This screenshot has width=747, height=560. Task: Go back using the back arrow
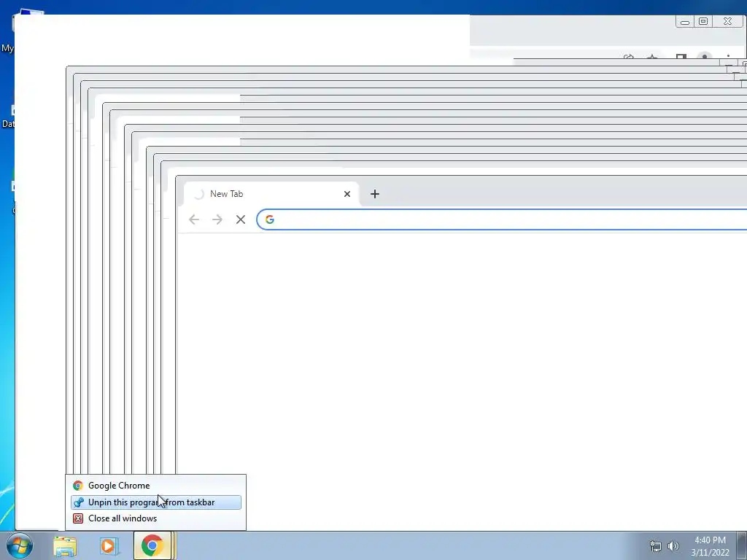(x=194, y=219)
